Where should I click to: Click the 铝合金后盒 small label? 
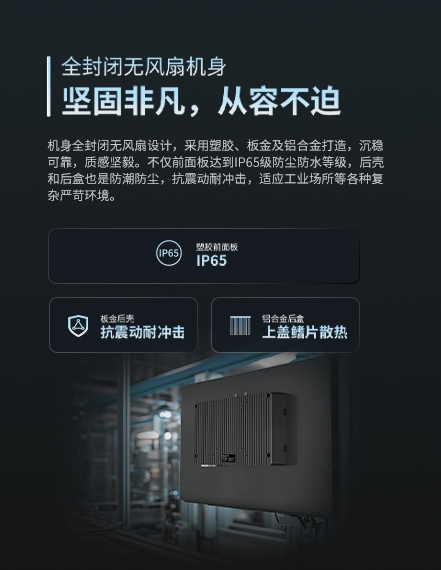[283, 319]
